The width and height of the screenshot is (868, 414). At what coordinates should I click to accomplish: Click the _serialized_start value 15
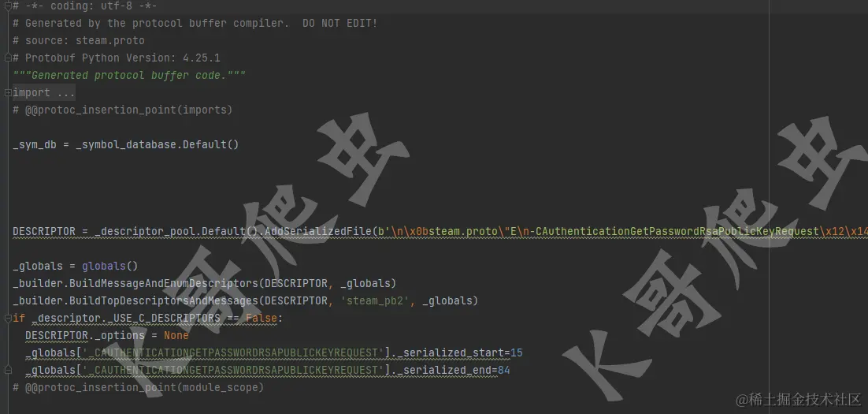[517, 352]
